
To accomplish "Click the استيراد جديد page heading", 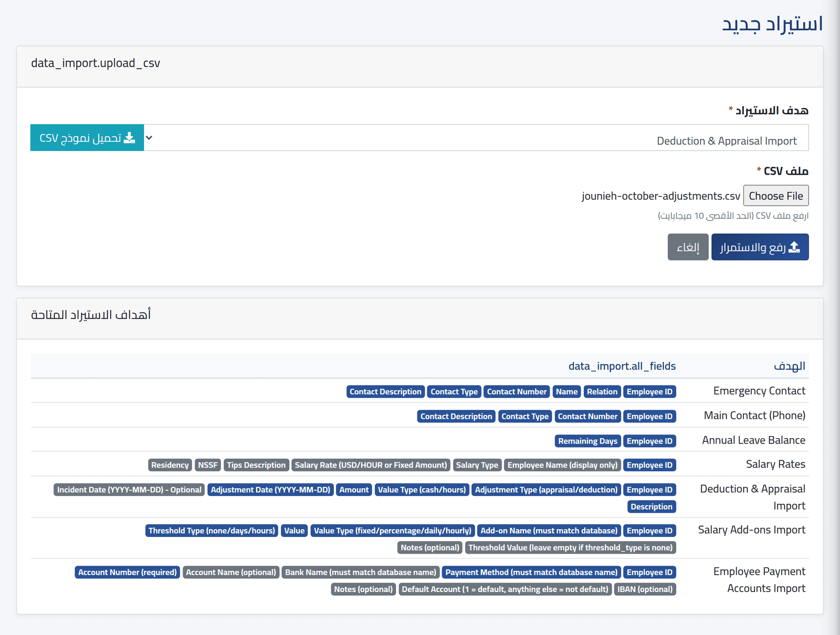I will click(772, 24).
